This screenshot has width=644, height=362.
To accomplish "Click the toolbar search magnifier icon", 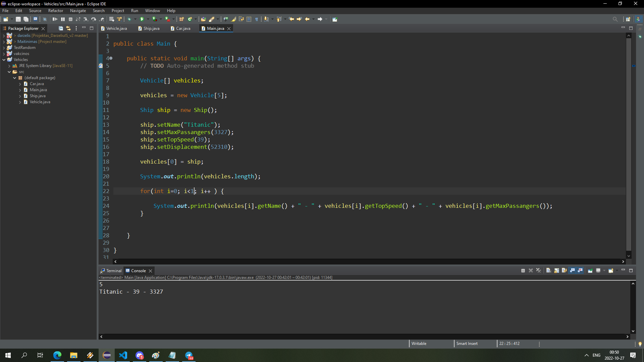I will click(615, 19).
